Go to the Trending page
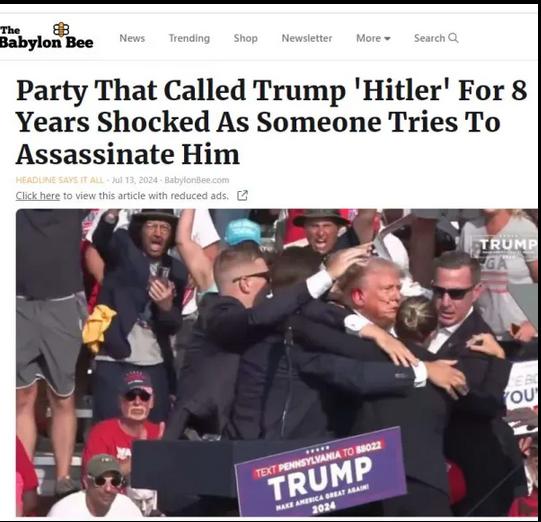This screenshot has width=541, height=522. tap(189, 38)
